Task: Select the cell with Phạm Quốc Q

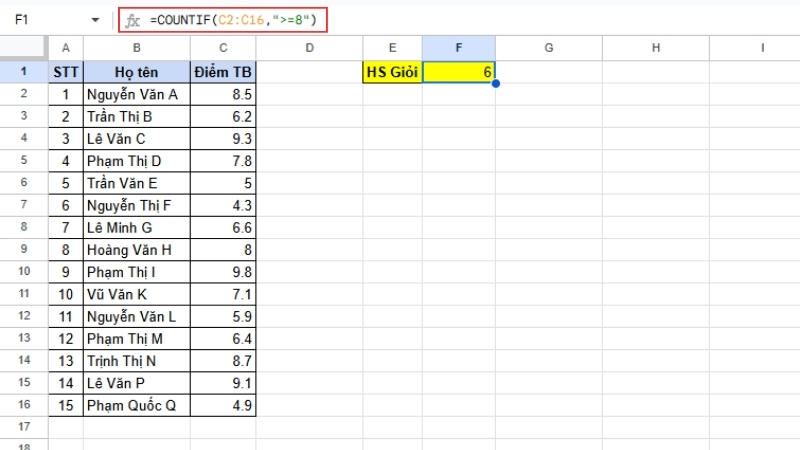Action: (x=136, y=405)
